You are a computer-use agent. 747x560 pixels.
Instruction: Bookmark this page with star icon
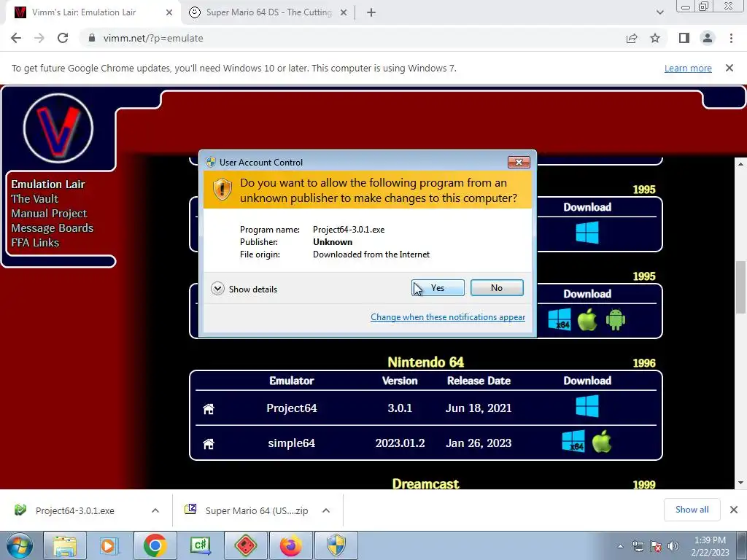pyautogui.click(x=655, y=38)
